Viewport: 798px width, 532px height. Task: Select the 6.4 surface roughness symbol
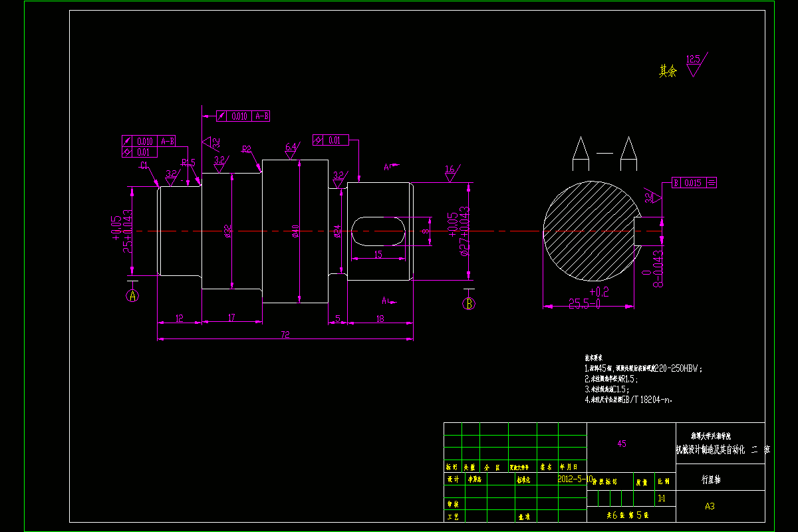coord(291,151)
